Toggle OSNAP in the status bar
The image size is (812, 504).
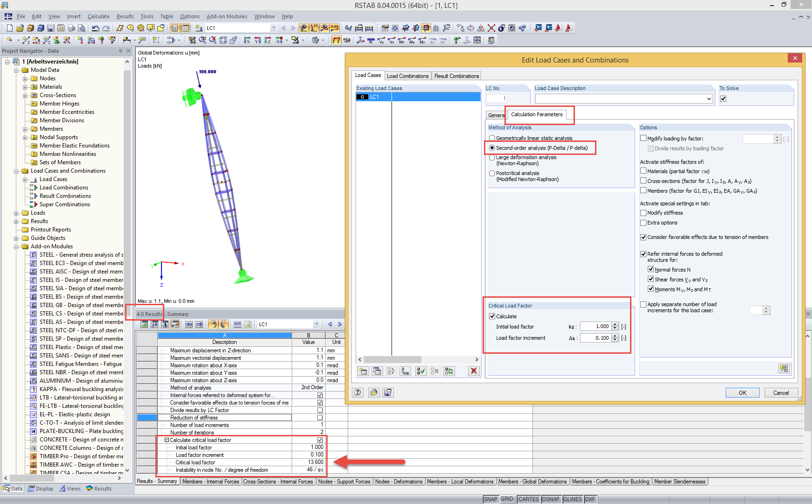point(551,499)
